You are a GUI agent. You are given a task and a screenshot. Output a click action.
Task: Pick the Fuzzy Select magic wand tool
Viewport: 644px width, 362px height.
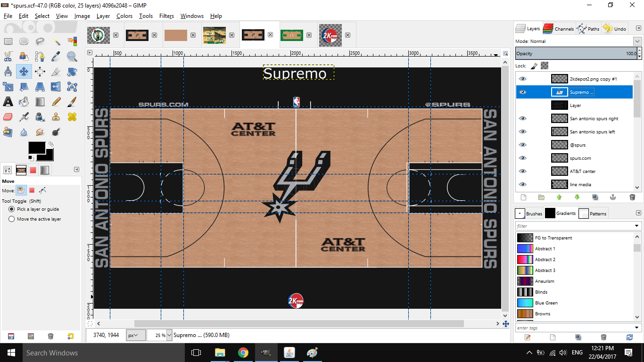pyautogui.click(x=56, y=41)
